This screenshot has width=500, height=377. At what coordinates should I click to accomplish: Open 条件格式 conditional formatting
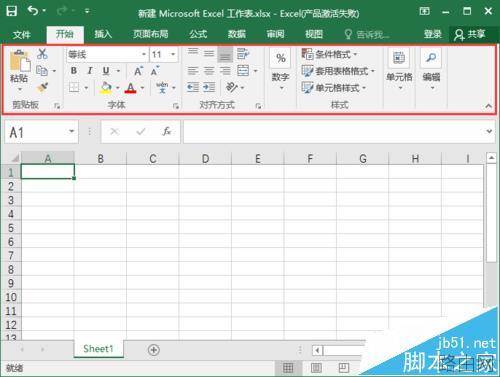(x=329, y=54)
